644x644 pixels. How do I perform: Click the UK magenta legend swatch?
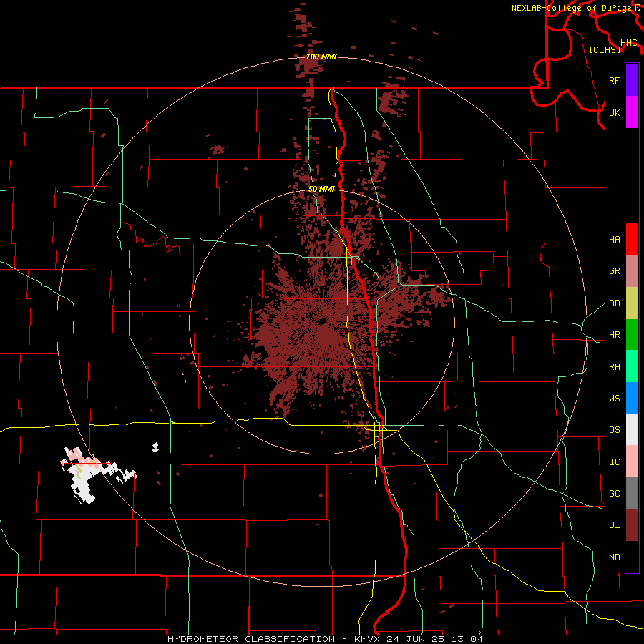coord(632,112)
